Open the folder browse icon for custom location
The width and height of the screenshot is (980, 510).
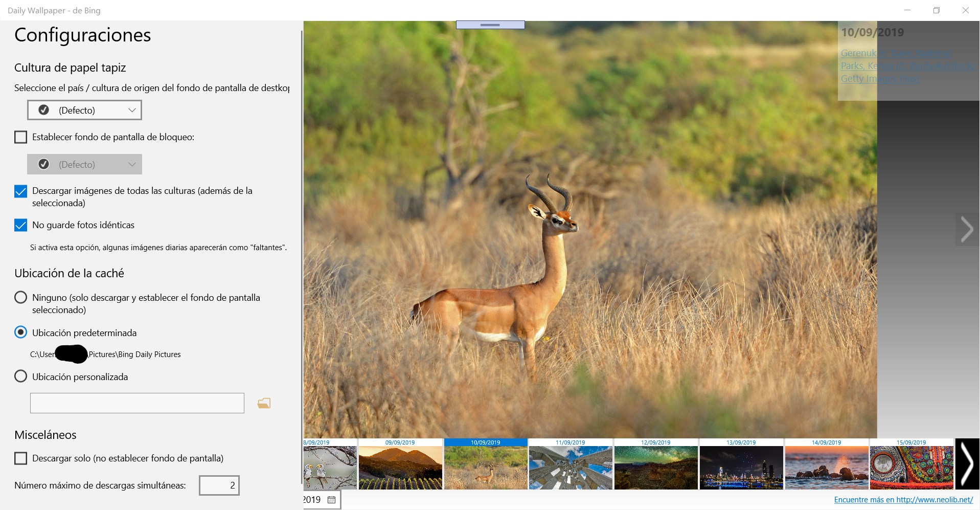(264, 403)
